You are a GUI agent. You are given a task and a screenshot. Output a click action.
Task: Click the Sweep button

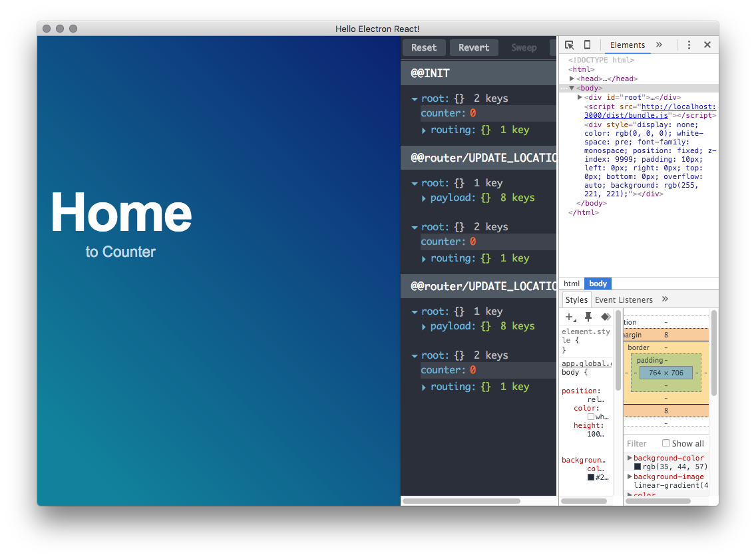[x=524, y=48]
